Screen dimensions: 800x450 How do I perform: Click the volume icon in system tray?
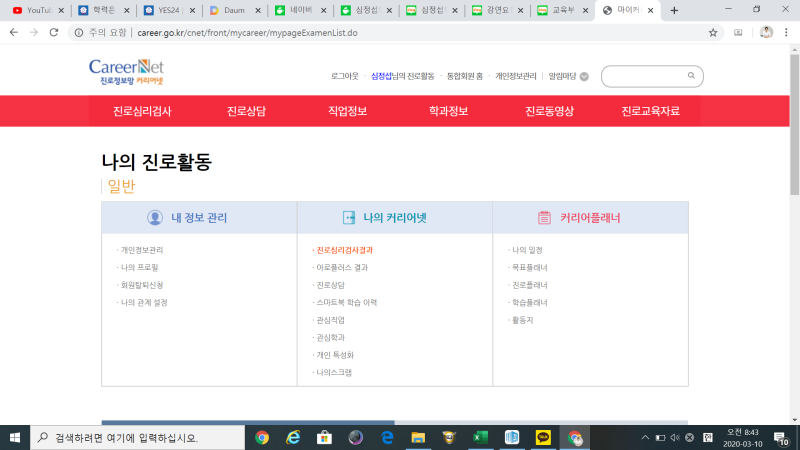point(675,438)
